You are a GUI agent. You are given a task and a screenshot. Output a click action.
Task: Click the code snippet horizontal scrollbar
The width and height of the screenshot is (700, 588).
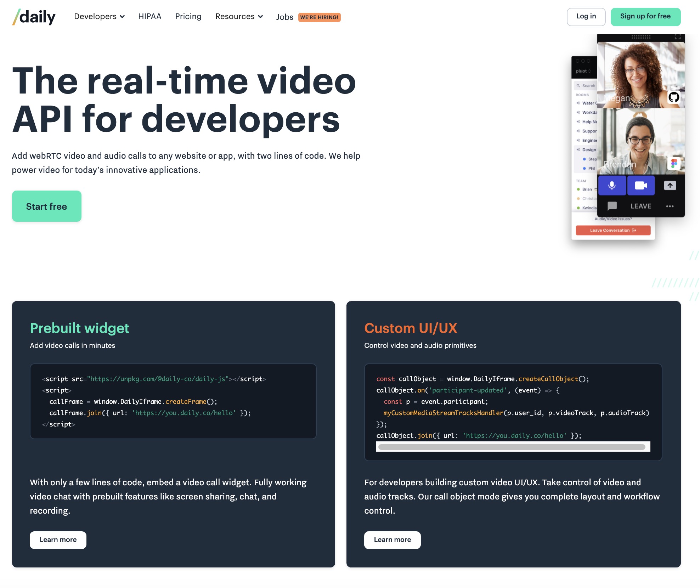[512, 447]
